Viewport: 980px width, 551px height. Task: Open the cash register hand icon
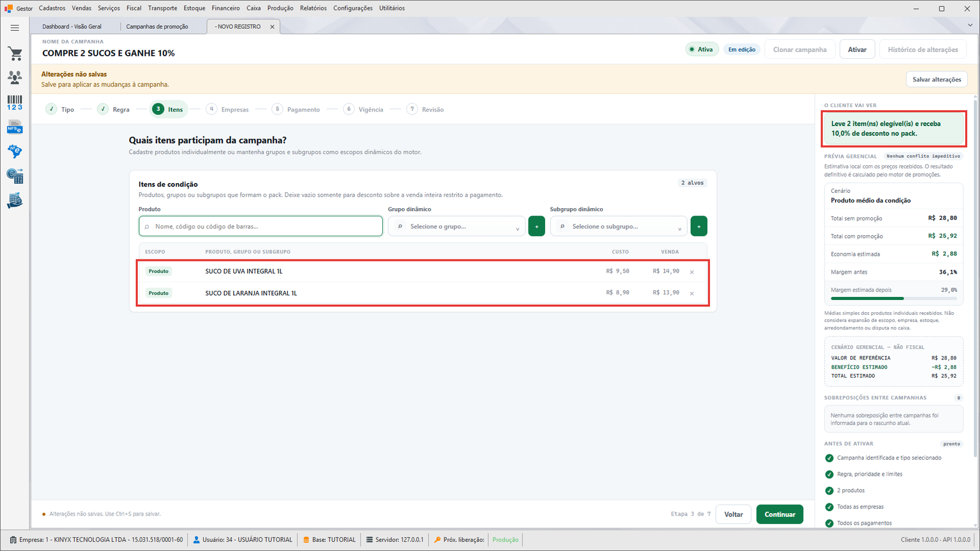pos(15,201)
